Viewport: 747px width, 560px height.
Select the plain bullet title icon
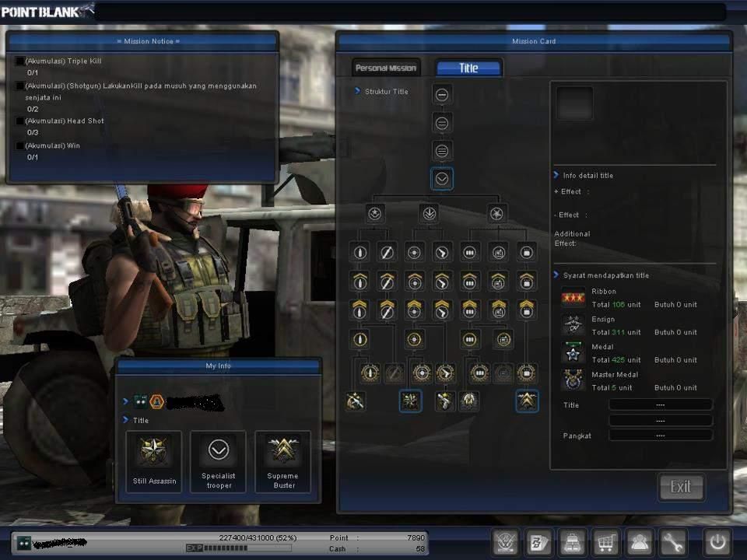(x=359, y=252)
